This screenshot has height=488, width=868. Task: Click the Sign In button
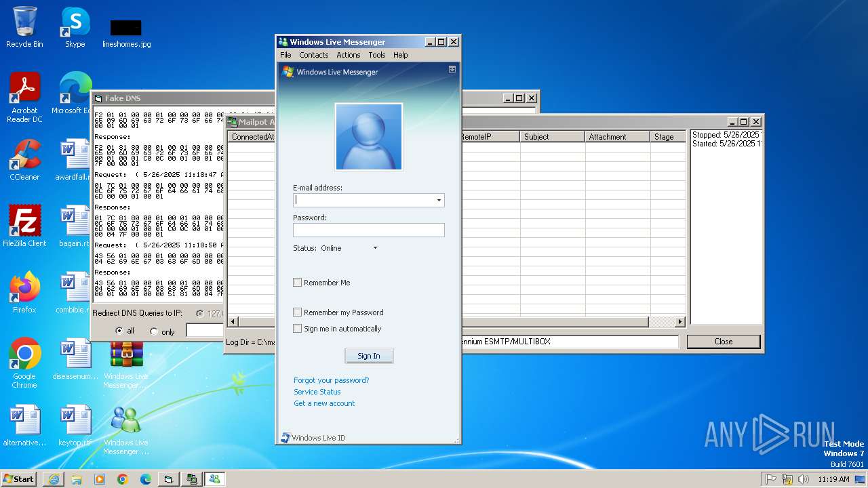pos(369,356)
